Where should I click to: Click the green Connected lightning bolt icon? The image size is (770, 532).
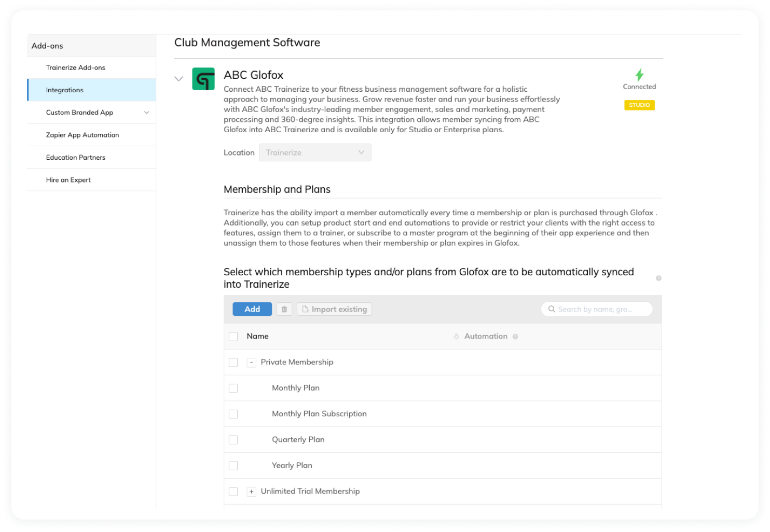[639, 75]
